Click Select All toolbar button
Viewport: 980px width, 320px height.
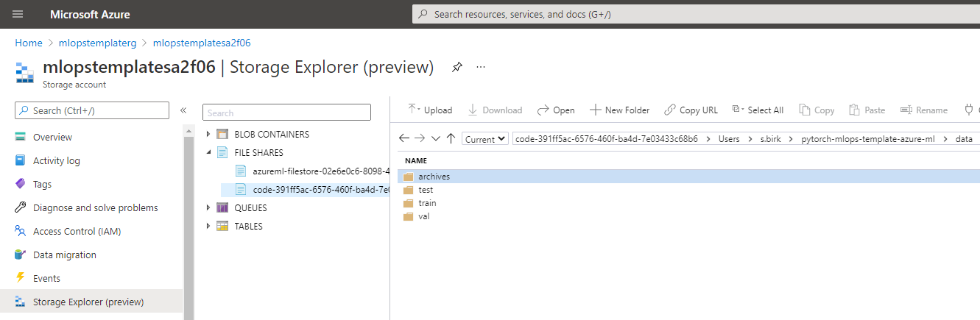pyautogui.click(x=758, y=110)
